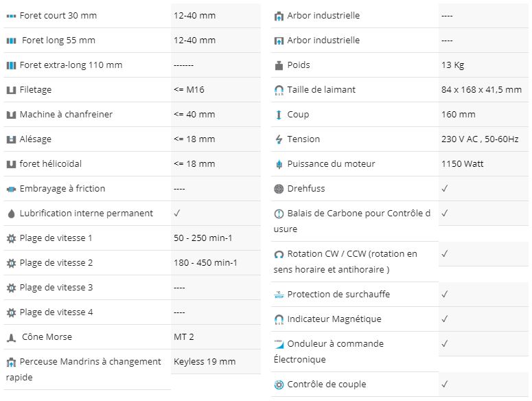Click the Cône Morse icon

(x=11, y=338)
